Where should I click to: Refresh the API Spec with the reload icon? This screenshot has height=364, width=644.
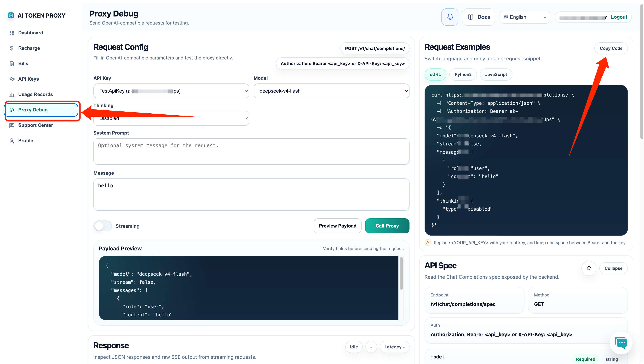pos(589,268)
